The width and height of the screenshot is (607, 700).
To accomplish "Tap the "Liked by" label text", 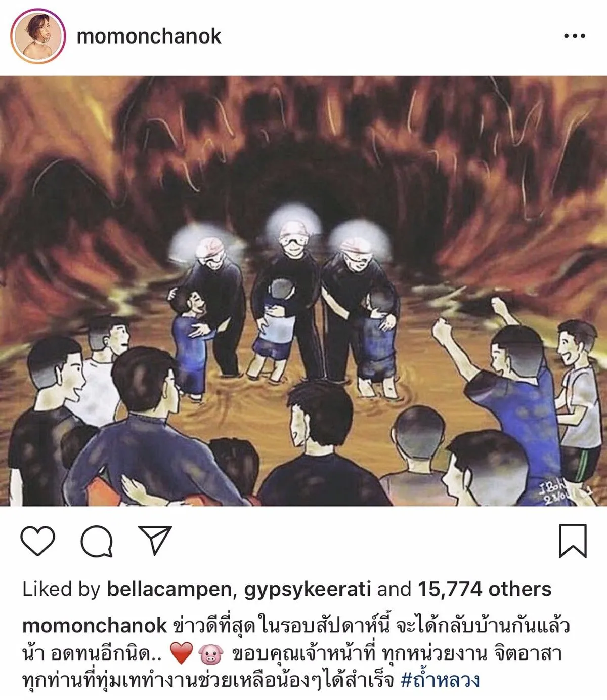I will coord(61,589).
